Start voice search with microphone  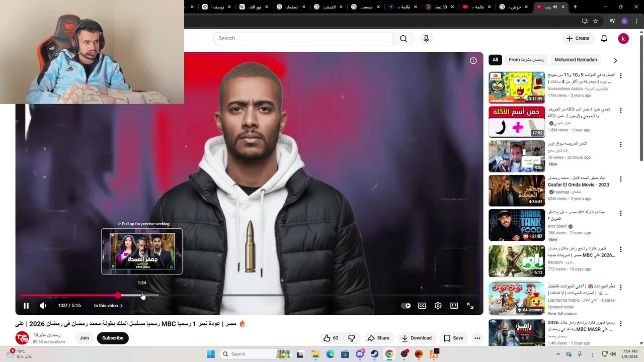(426, 39)
